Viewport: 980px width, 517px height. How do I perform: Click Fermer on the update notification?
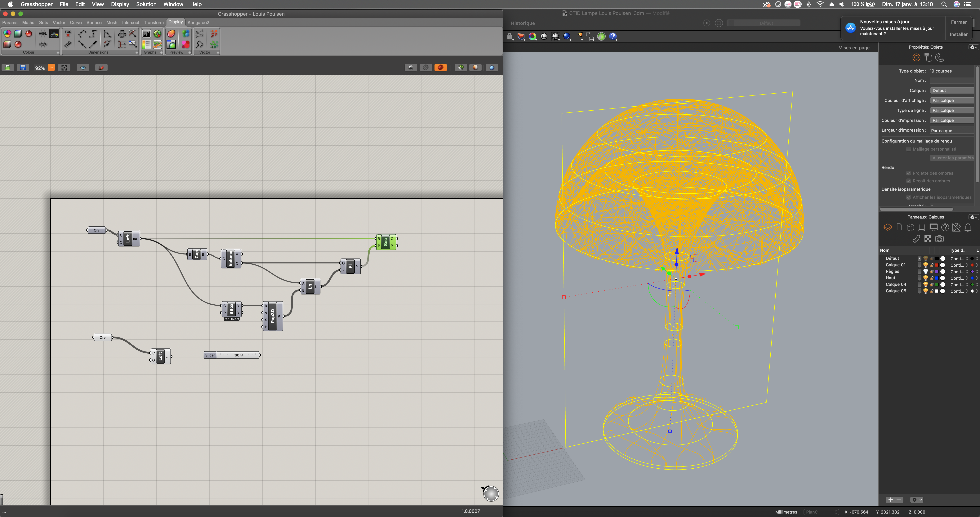click(959, 22)
